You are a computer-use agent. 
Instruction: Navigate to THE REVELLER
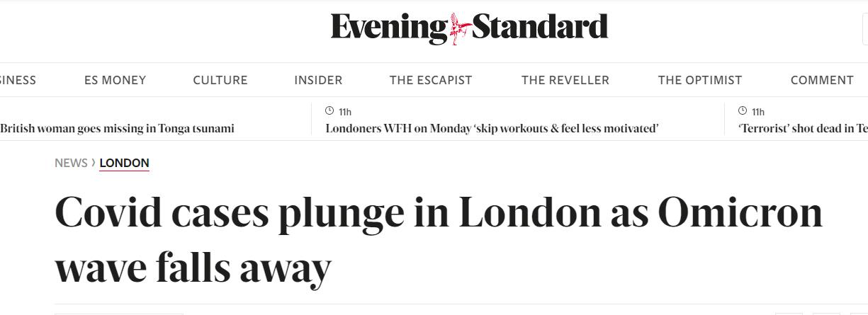pyautogui.click(x=565, y=80)
